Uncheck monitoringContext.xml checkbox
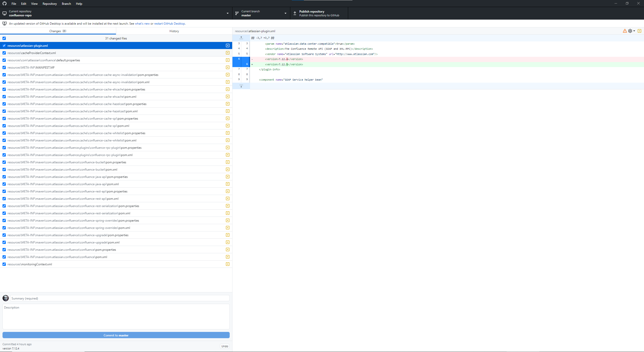644x352 pixels. pyautogui.click(x=4, y=264)
